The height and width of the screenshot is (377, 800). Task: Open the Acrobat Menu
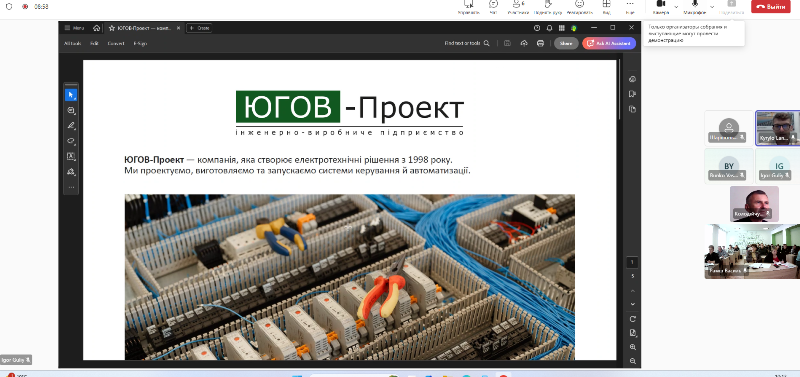[74, 28]
